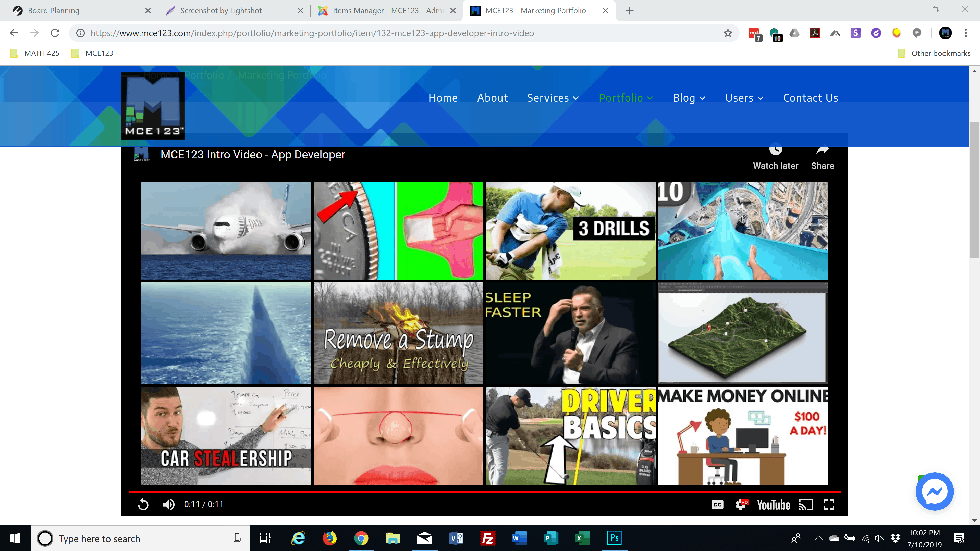980x551 pixels.
Task: Open Chrome menu three dots
Action: (x=966, y=33)
